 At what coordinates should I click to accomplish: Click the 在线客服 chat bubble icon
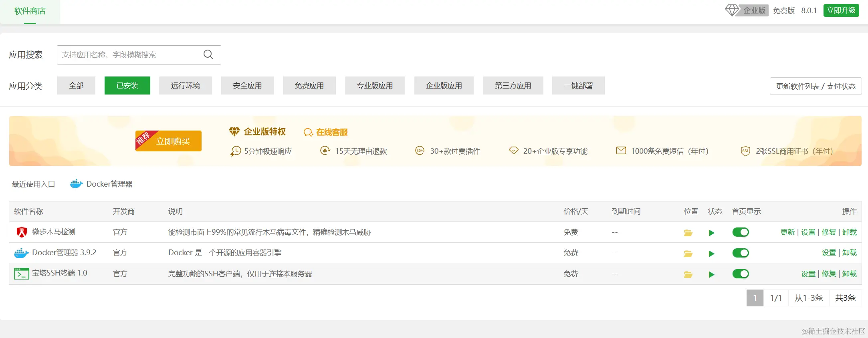(308, 132)
